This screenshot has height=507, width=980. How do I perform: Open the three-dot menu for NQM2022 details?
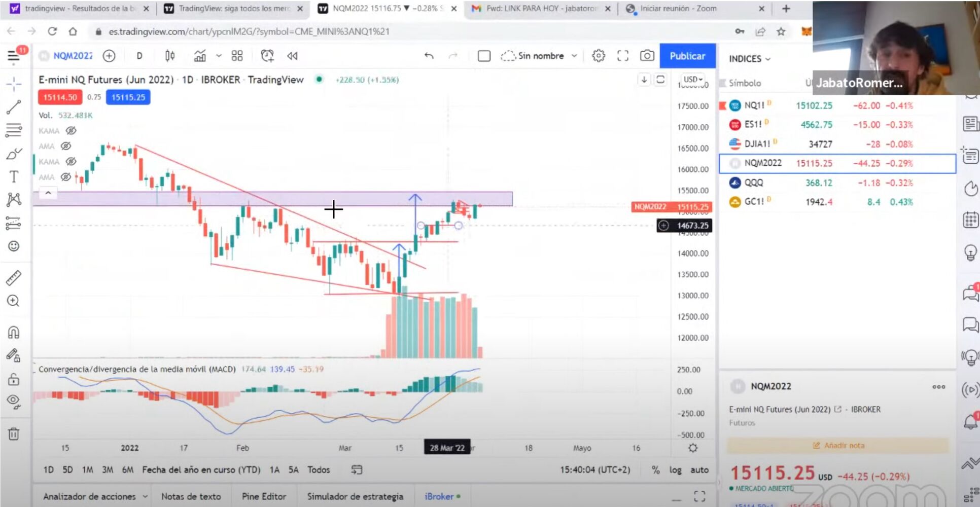(939, 386)
